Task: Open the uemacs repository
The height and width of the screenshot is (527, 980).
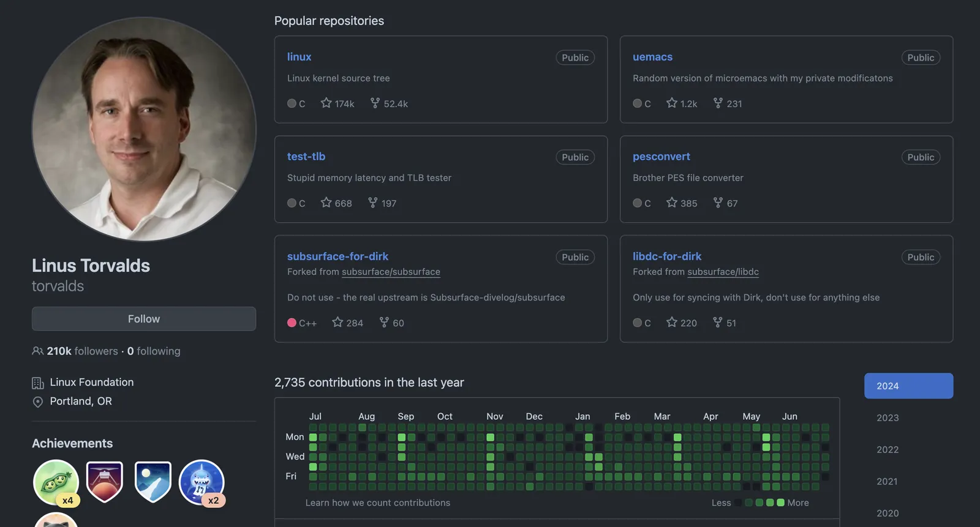Action: (x=652, y=57)
